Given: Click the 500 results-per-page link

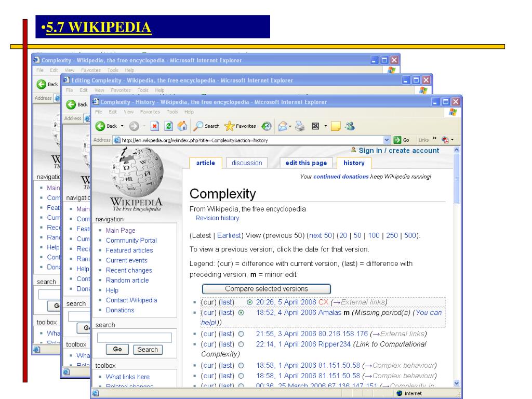Looking at the screenshot, I should [410, 235].
